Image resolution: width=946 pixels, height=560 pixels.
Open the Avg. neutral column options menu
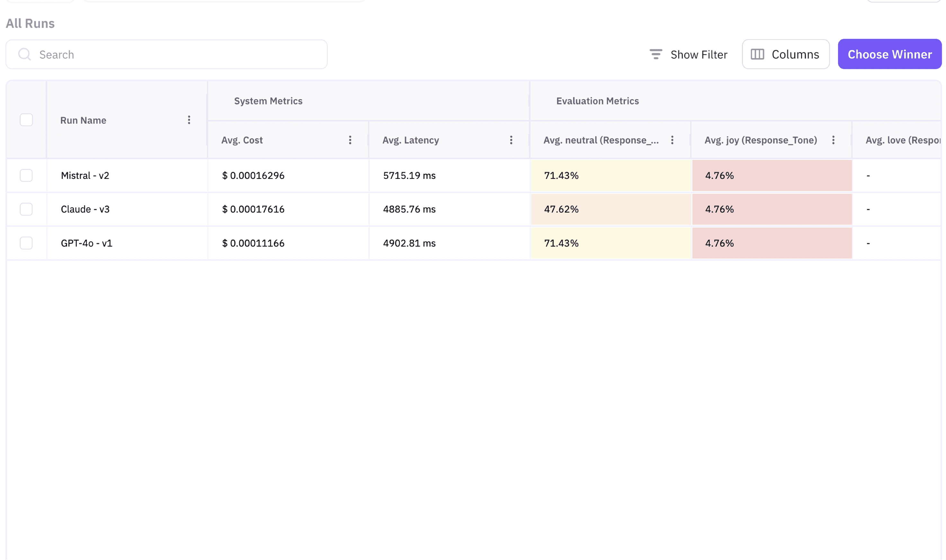(x=673, y=140)
